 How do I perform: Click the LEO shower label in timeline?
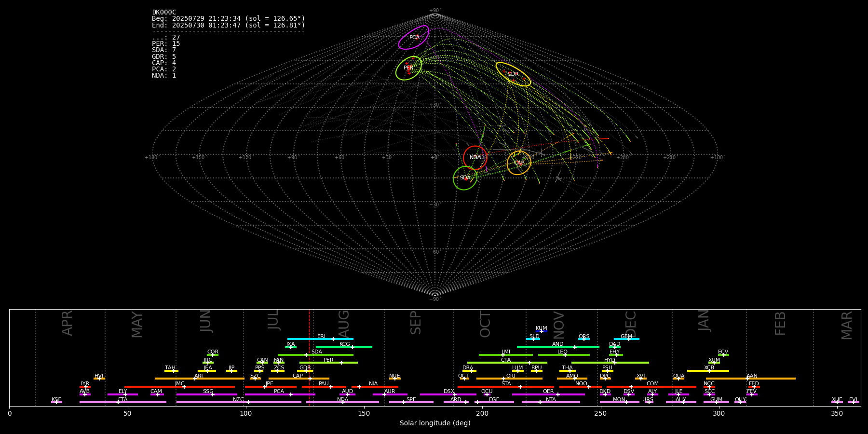coord(563,352)
